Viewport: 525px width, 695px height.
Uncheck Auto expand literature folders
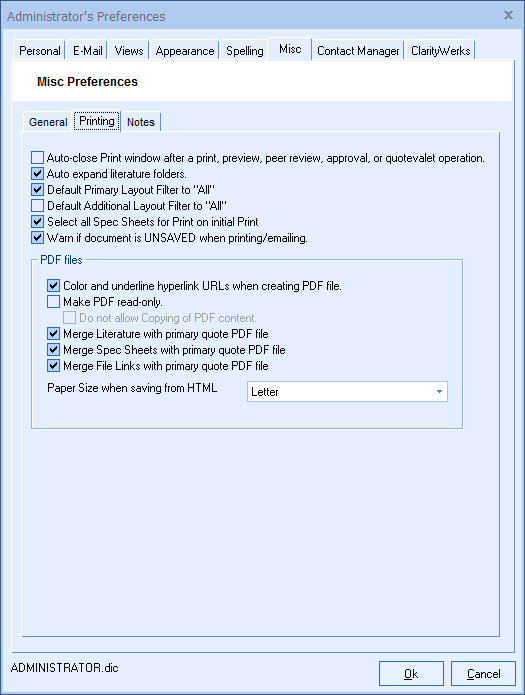pos(37,174)
